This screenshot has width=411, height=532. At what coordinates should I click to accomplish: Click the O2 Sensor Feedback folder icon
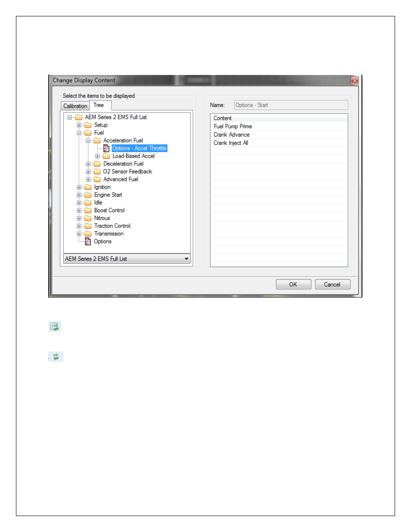[97, 171]
